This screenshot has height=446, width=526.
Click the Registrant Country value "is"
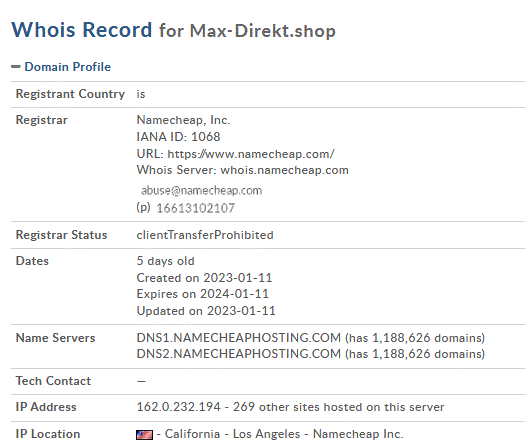click(x=141, y=94)
